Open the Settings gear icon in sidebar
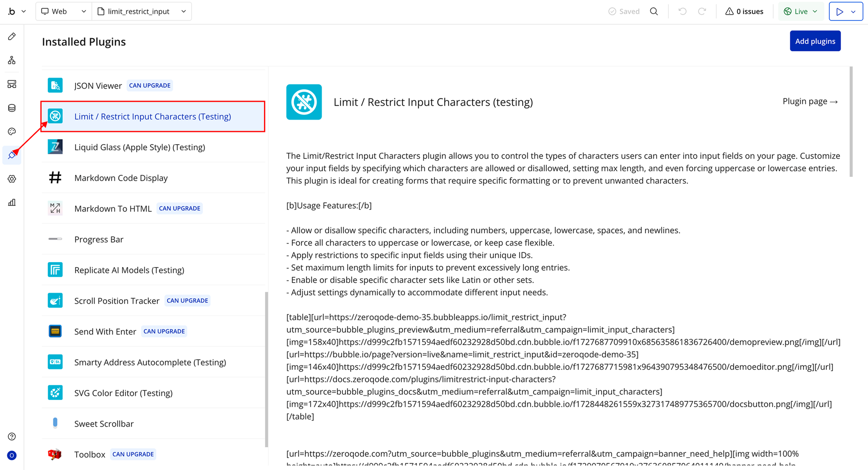 12,179
